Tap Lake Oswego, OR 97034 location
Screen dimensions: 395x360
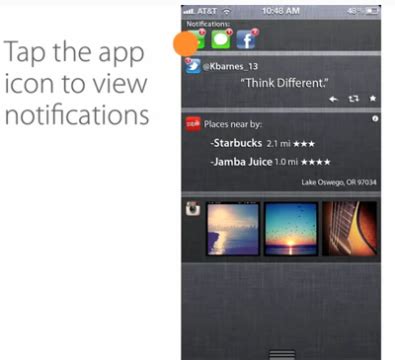point(339,182)
